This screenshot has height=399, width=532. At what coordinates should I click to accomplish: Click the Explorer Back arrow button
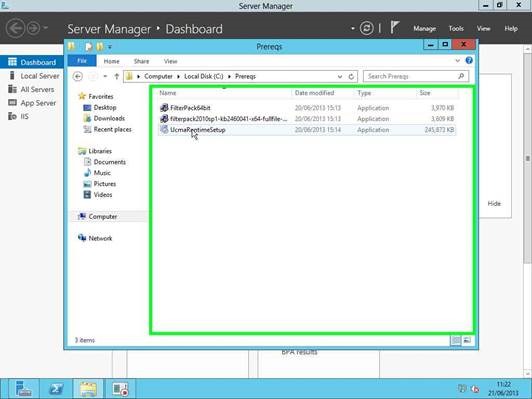click(78, 76)
